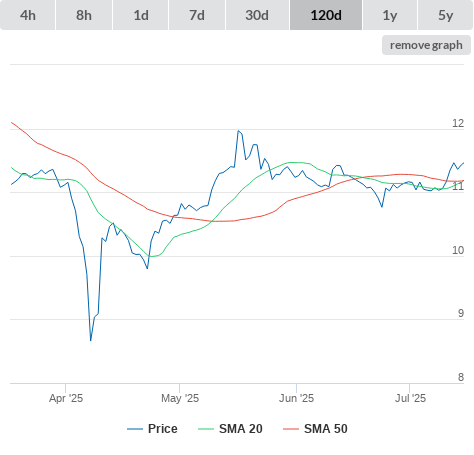View the 5y time range

pos(445,15)
